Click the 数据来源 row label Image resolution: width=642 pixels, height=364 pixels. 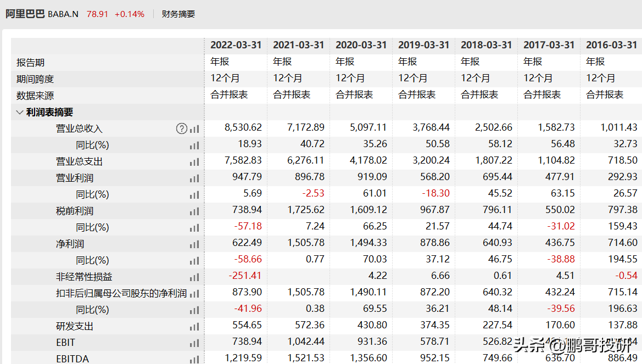35,96
